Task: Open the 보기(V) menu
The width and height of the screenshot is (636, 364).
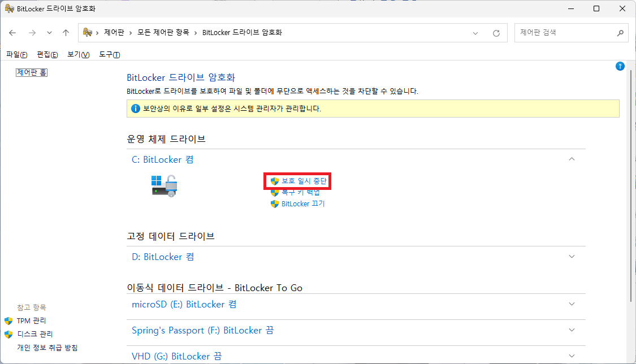Action: point(78,54)
